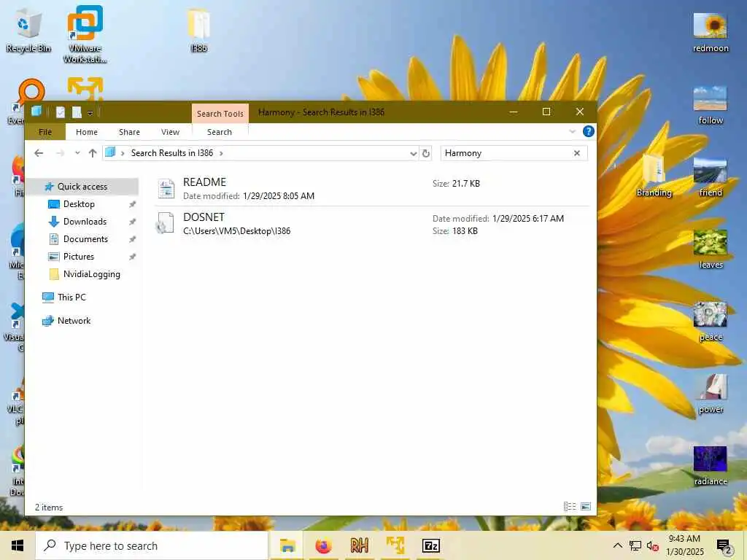Open Firefox from taskbar
Screen dimensions: 747x560
pyautogui.click(x=323, y=545)
